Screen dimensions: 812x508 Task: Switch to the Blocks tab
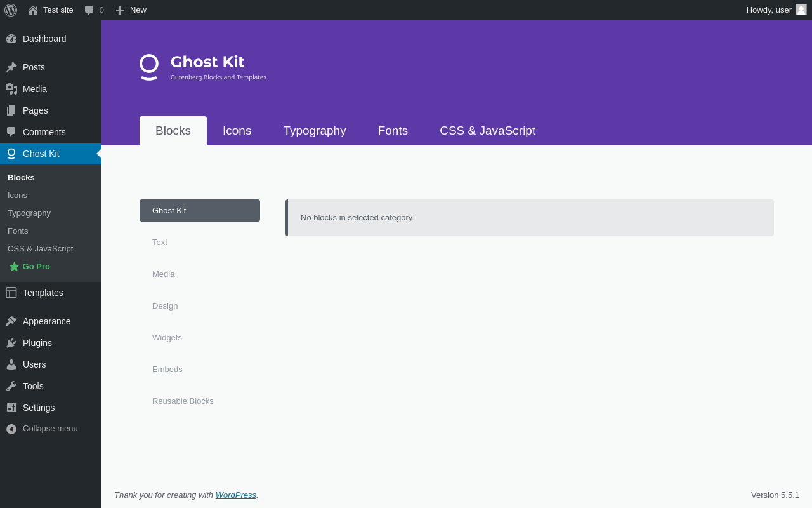click(x=173, y=131)
